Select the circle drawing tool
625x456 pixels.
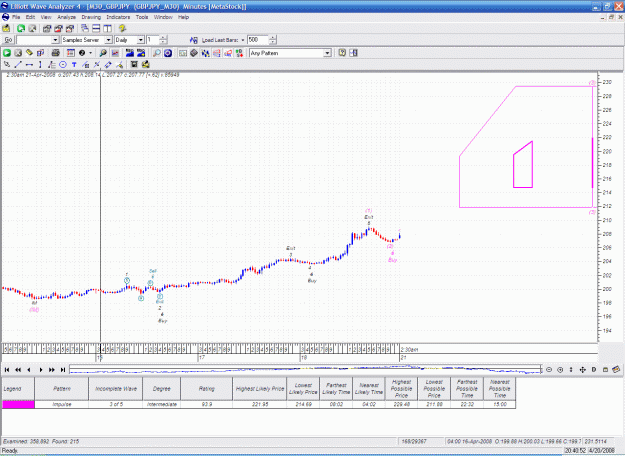(x=63, y=64)
